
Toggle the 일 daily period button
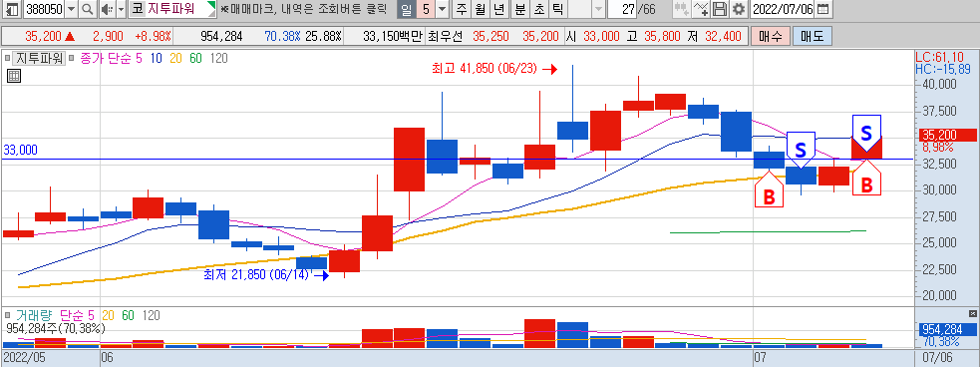point(406,9)
